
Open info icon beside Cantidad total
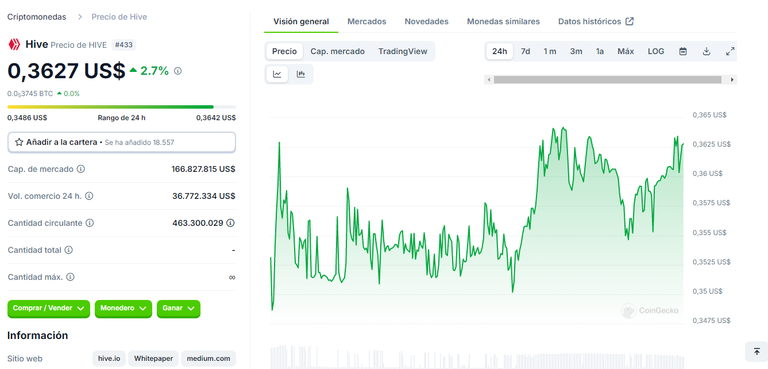click(69, 250)
